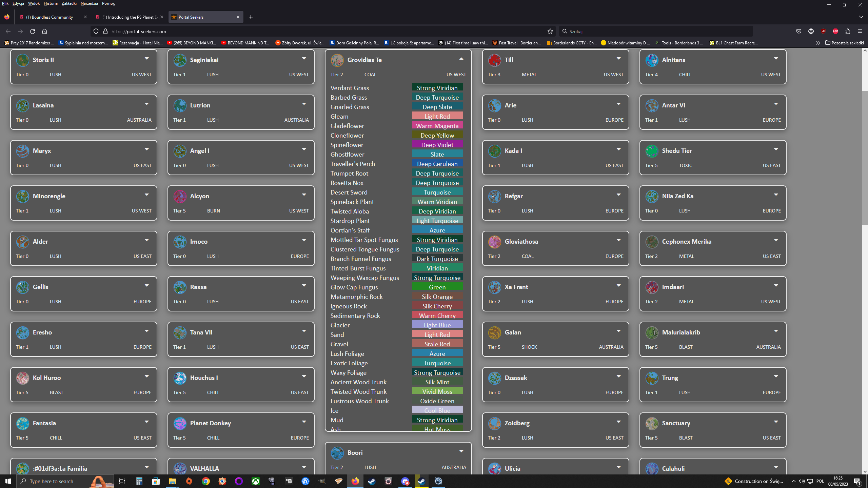Expand the Kada I planet card
868x488 pixels.
(618, 150)
